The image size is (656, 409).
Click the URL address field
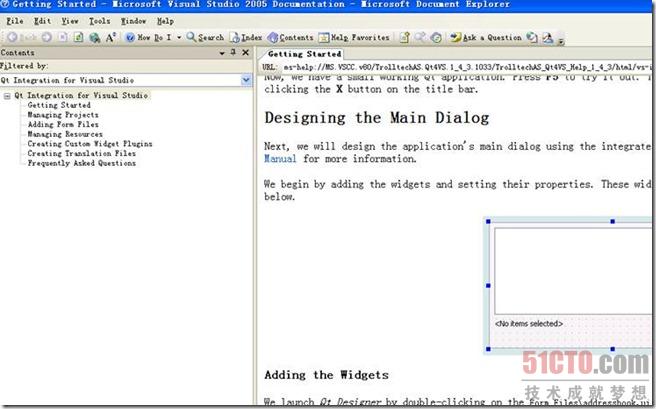click(x=466, y=66)
